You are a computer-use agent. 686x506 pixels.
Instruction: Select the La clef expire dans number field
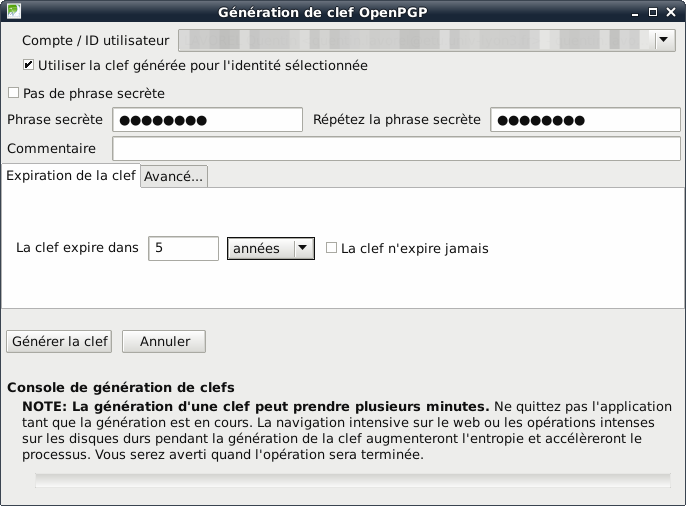coord(183,248)
